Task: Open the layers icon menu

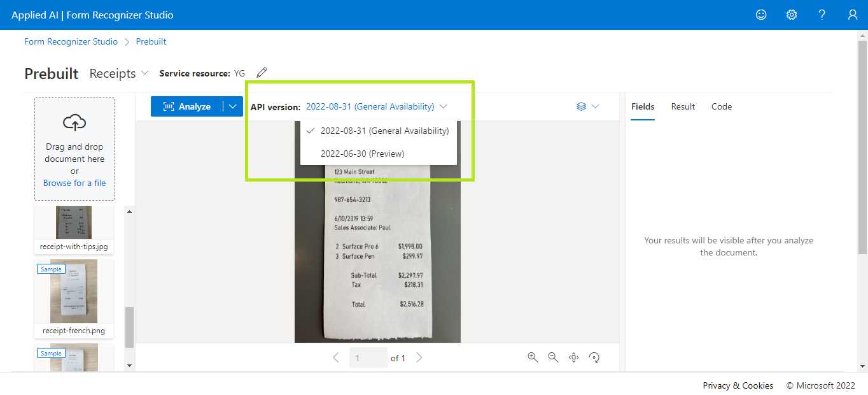Action: [x=581, y=106]
